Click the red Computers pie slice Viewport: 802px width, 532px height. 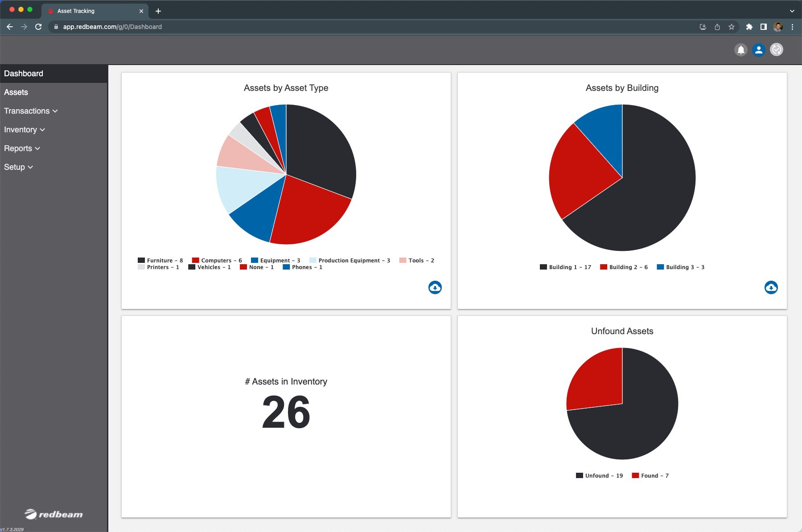pyautogui.click(x=308, y=214)
